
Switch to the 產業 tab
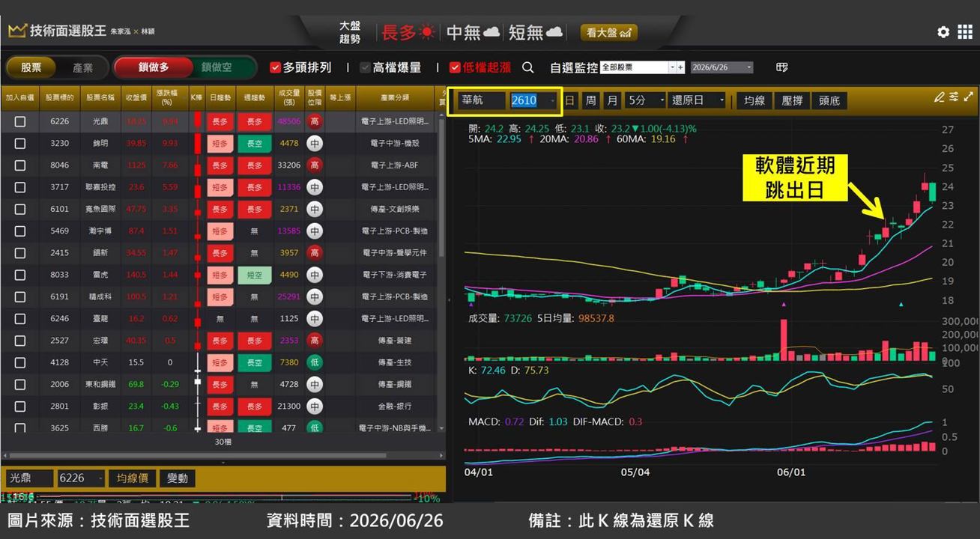[x=82, y=67]
